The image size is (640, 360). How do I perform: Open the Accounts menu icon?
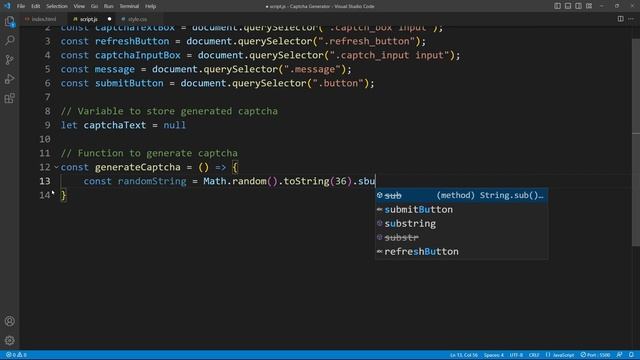pos(9,321)
